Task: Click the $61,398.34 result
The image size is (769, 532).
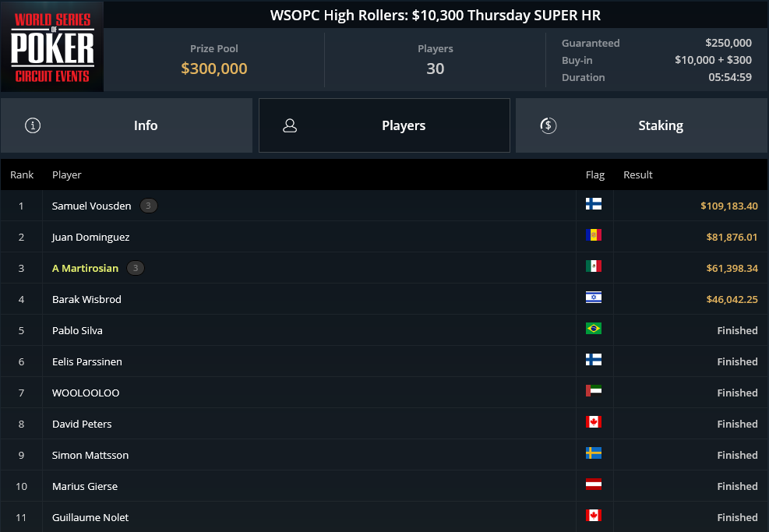Action: (732, 268)
